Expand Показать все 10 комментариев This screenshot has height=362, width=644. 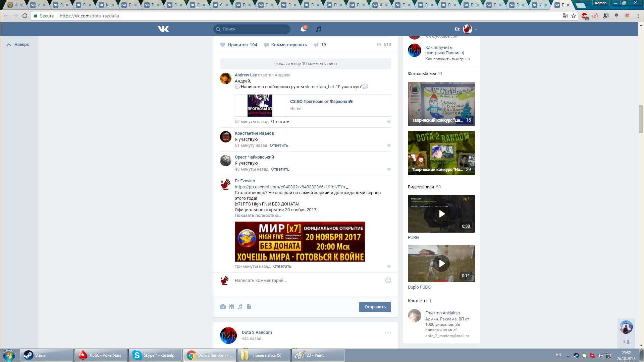pyautogui.click(x=305, y=64)
